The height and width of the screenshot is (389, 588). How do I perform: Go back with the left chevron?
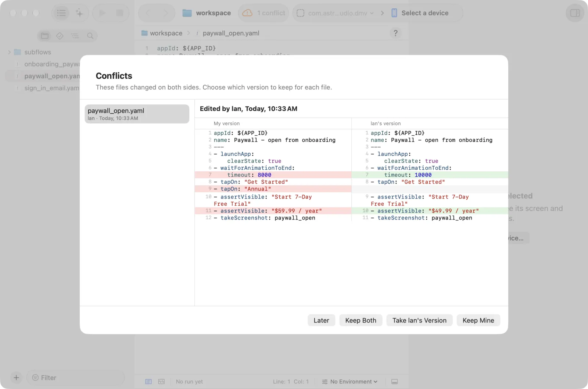pos(148,13)
